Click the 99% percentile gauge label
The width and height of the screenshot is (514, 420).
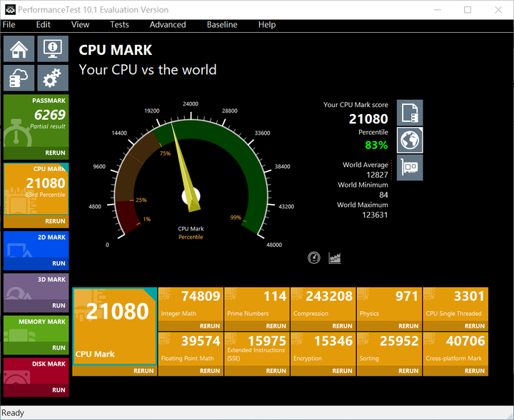(236, 217)
